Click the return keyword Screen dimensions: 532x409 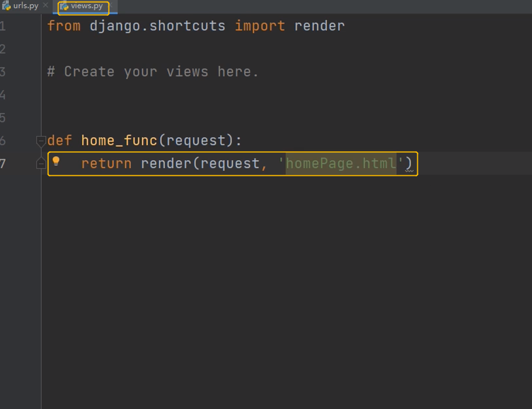(106, 163)
